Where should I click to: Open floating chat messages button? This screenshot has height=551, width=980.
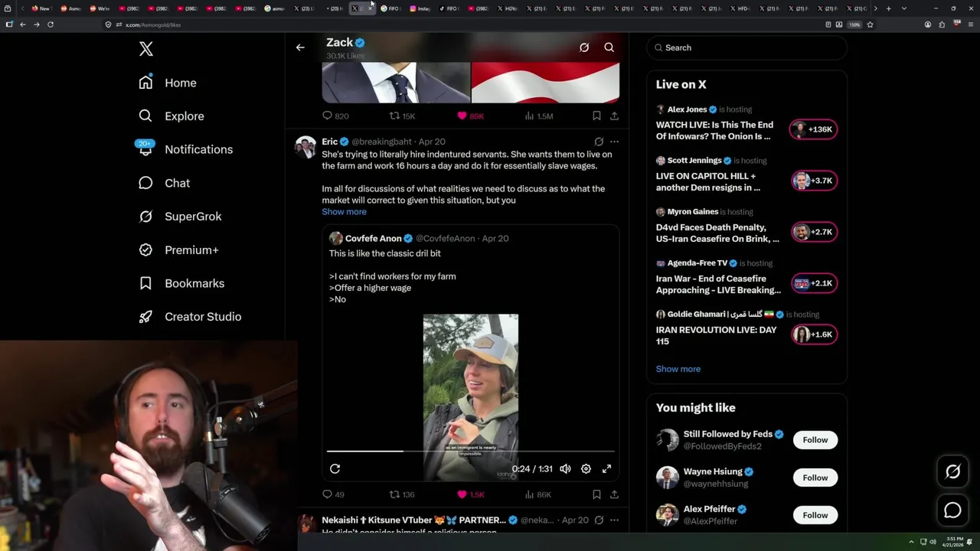pos(952,510)
